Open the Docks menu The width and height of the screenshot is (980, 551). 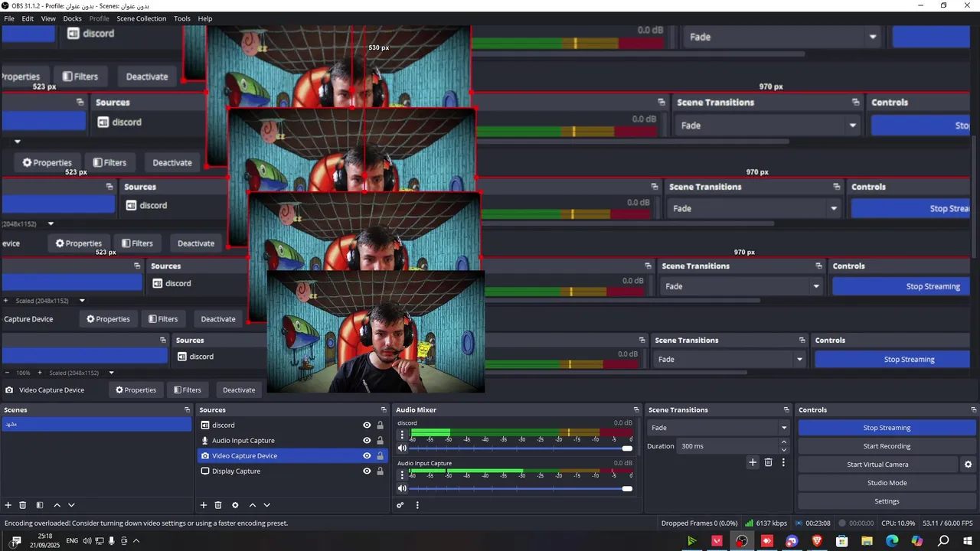coord(72,18)
